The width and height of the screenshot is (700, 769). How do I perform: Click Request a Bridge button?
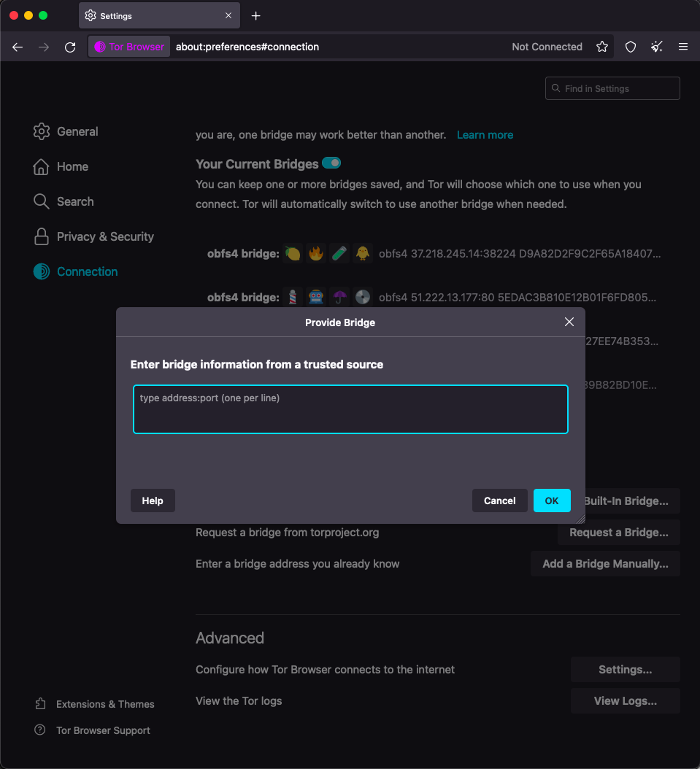click(x=618, y=533)
